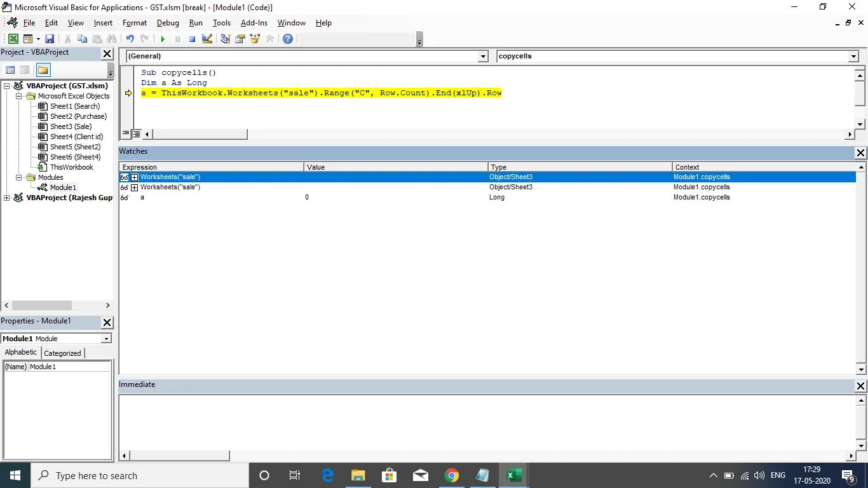Switch to Excel using View Microsoft Excel icon
This screenshot has width=868, height=488.
[x=13, y=39]
